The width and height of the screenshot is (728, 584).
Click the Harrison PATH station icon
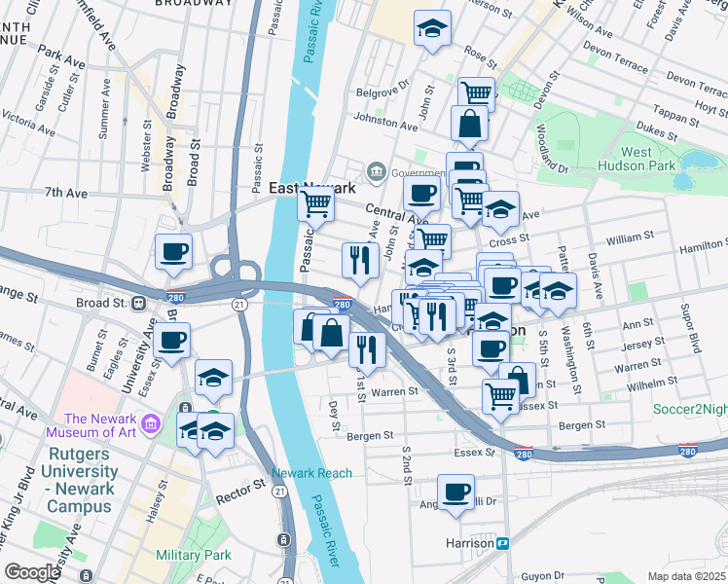[503, 544]
